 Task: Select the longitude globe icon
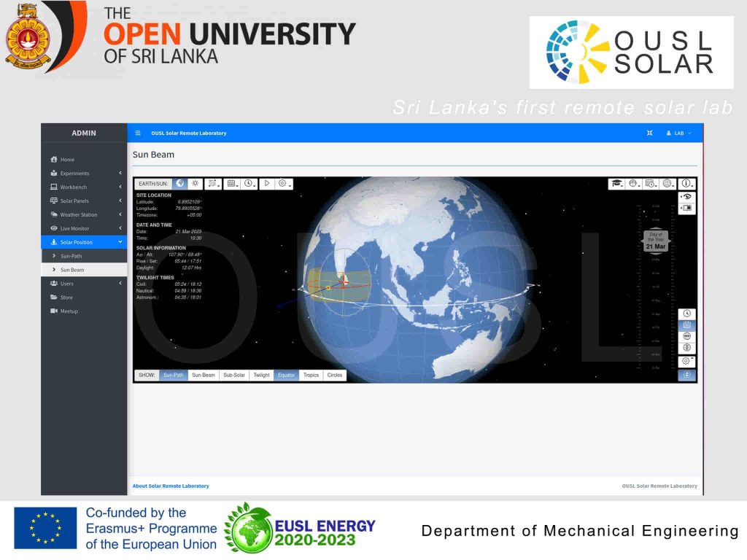[x=686, y=348]
